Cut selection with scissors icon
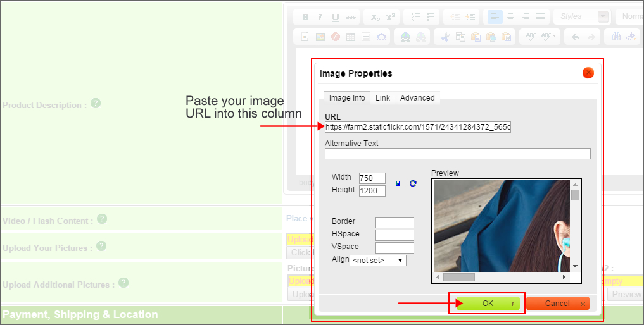Screen dimensions: 644x325 (x=445, y=37)
